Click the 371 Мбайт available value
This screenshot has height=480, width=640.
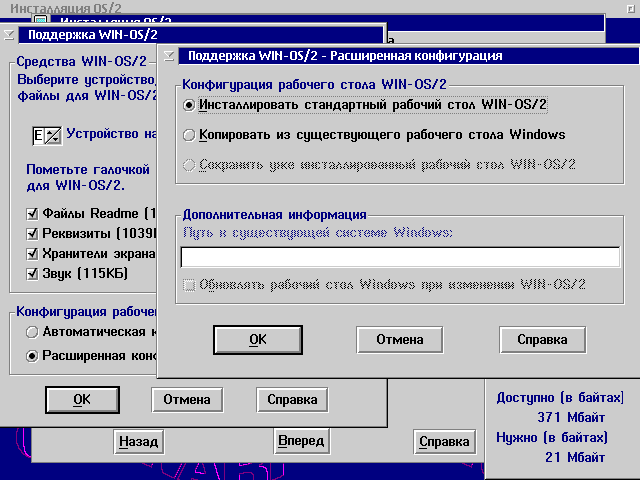571,417
